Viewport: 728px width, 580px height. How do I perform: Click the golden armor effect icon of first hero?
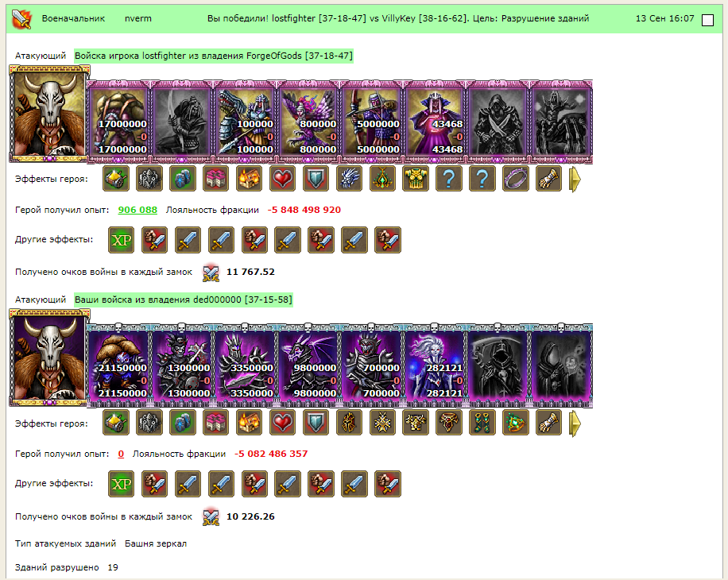point(416,179)
